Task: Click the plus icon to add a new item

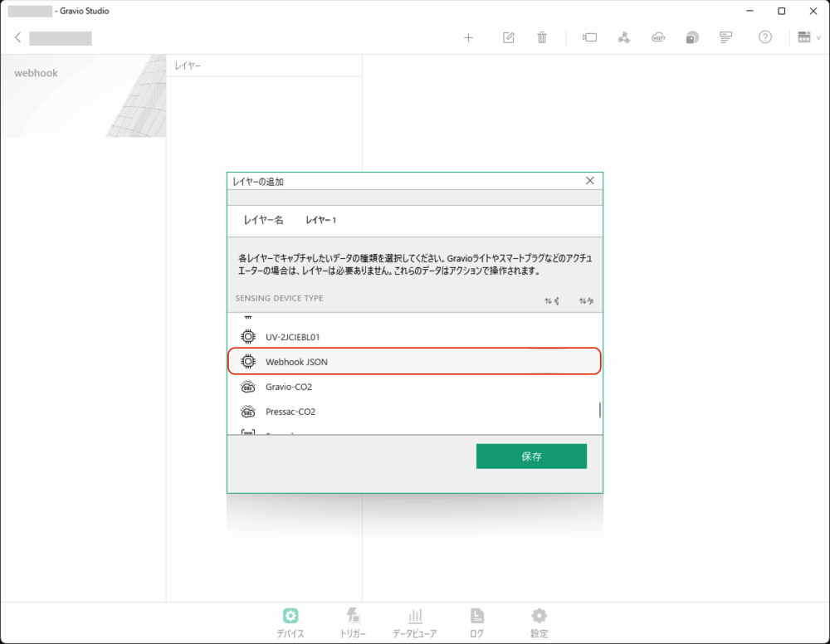Action: point(469,37)
